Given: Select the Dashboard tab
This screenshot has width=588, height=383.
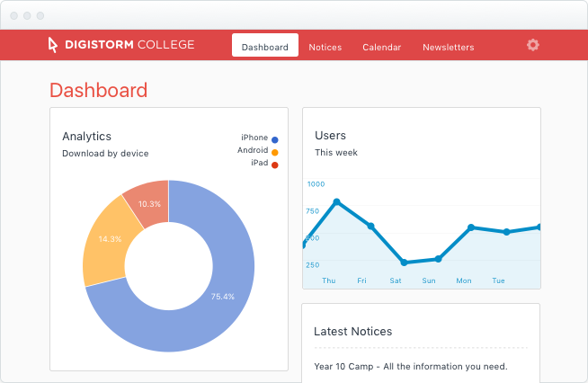Looking at the screenshot, I should (265, 45).
